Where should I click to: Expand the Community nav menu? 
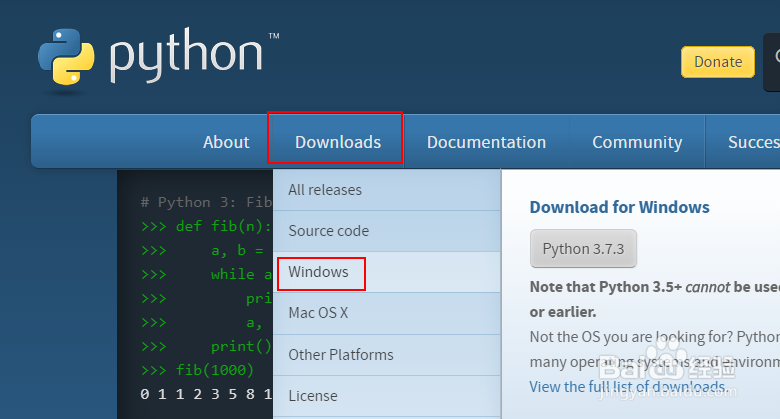point(637,142)
